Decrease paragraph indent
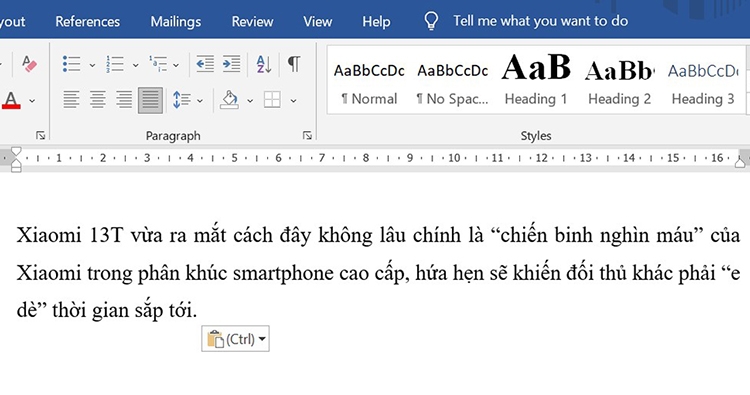The image size is (750, 395). click(x=205, y=64)
